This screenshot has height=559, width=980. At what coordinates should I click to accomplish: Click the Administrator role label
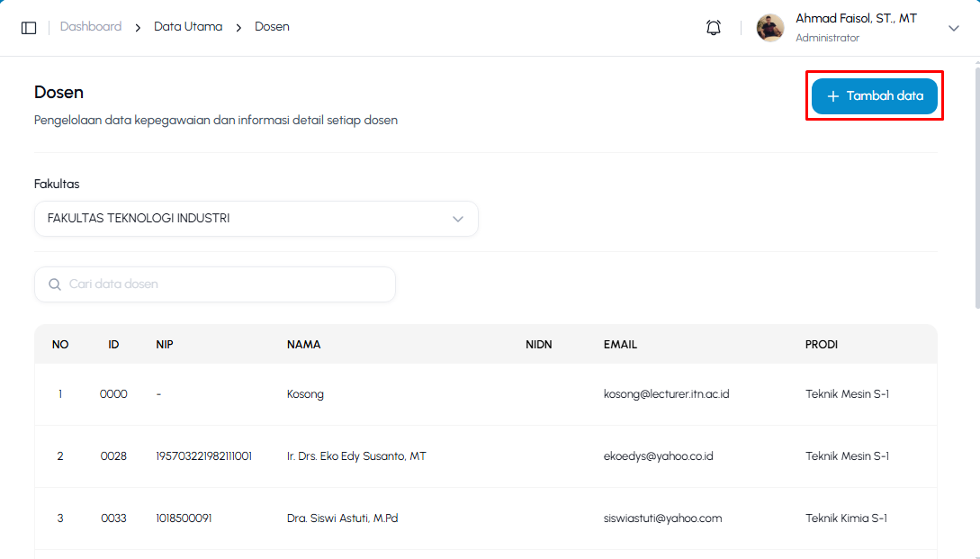[x=827, y=38]
